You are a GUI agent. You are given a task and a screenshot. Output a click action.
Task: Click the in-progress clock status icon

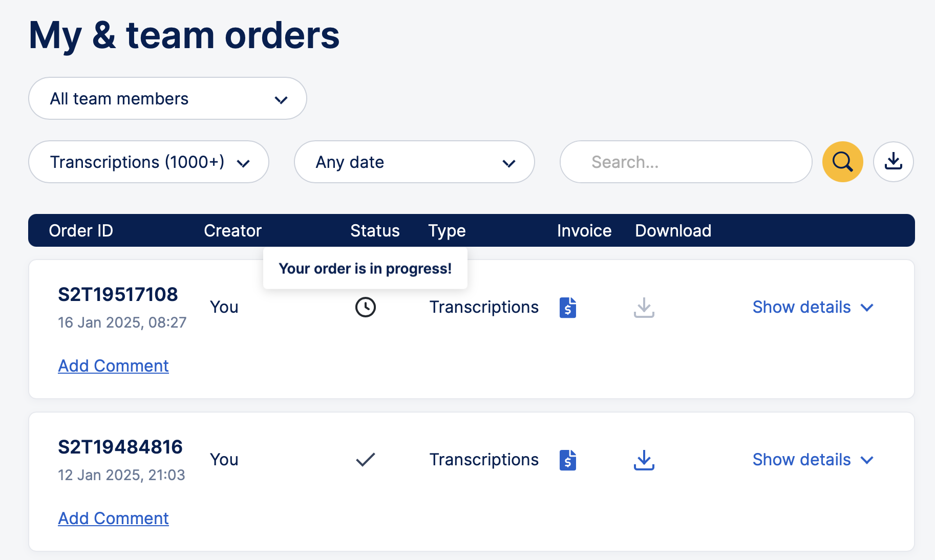pos(366,307)
